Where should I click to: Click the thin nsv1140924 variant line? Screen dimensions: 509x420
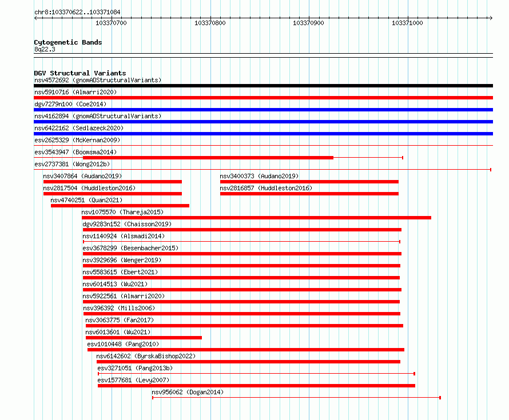(x=241, y=242)
